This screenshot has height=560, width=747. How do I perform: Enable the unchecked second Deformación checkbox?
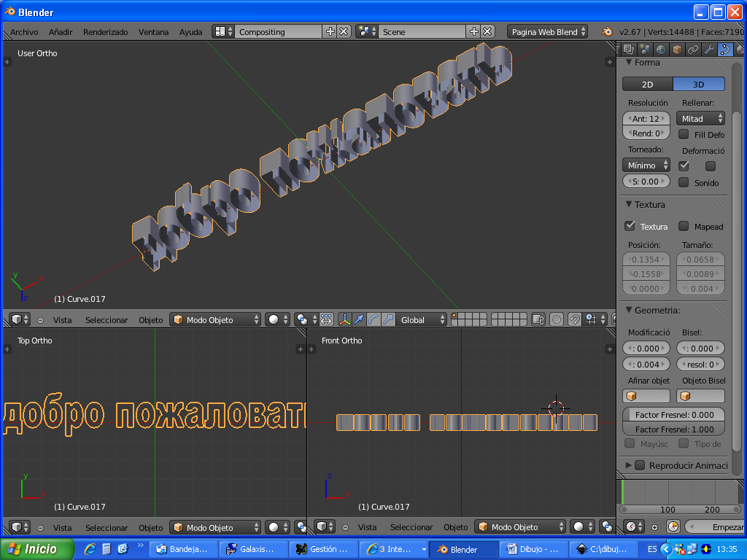click(x=711, y=166)
